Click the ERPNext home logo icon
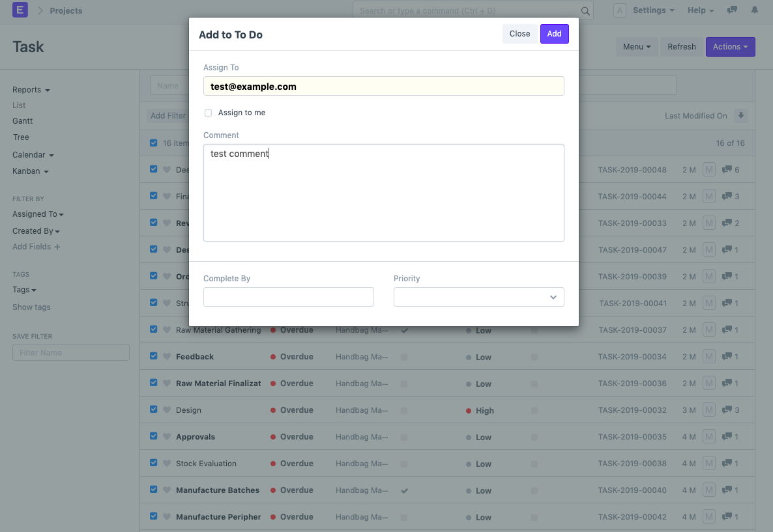The height and width of the screenshot is (532, 773). [x=20, y=10]
